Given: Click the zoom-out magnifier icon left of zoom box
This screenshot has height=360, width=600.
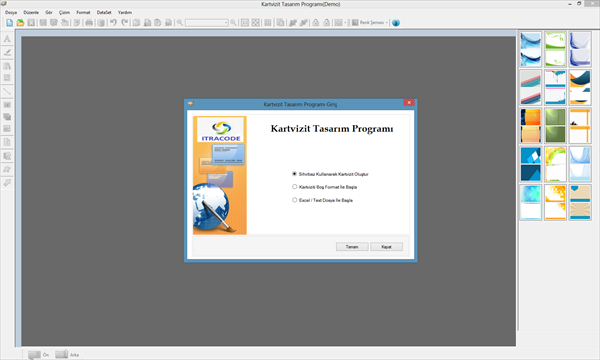Looking at the screenshot, I should 179,23.
